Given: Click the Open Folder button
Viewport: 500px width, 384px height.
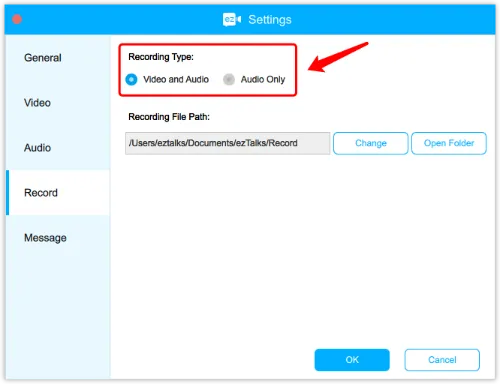Looking at the screenshot, I should click(x=449, y=143).
